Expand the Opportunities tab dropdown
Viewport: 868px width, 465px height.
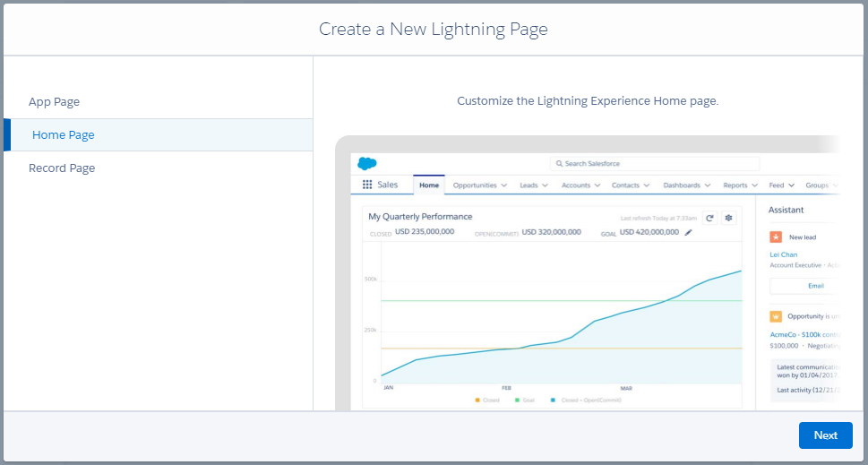click(503, 185)
